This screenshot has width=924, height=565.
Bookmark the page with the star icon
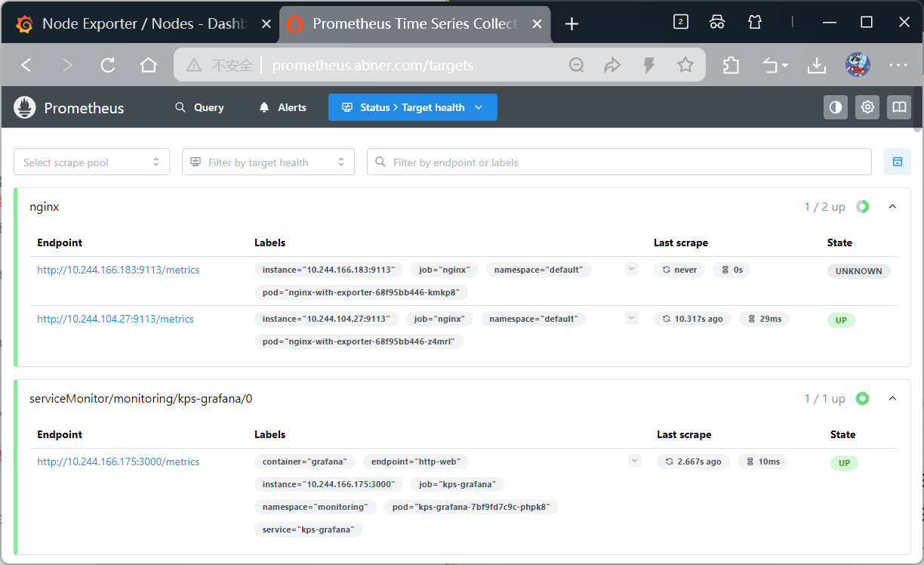pyautogui.click(x=685, y=65)
